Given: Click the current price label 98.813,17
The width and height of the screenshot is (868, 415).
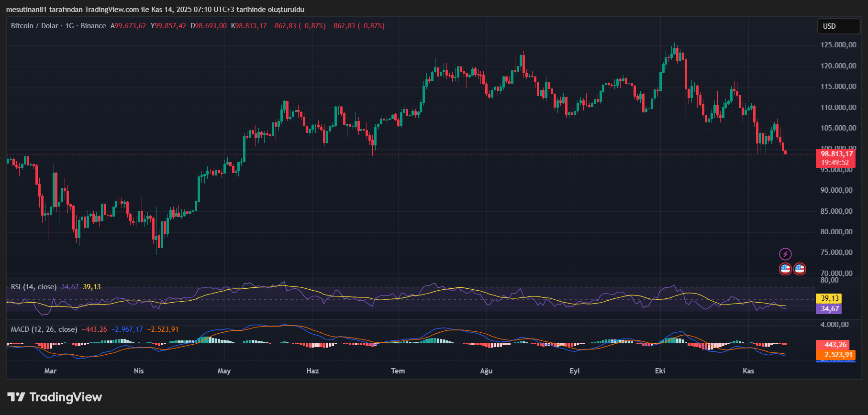Looking at the screenshot, I should click(837, 154).
